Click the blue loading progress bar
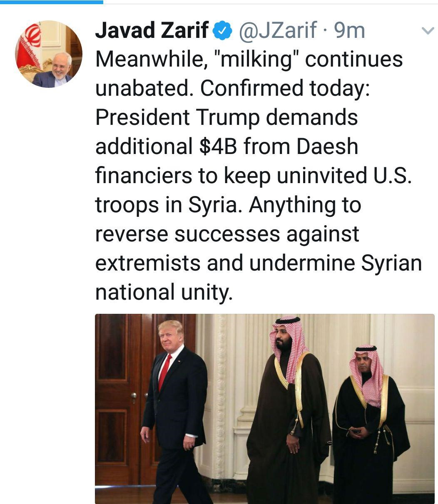438x504 pixels. [x=51, y=2]
